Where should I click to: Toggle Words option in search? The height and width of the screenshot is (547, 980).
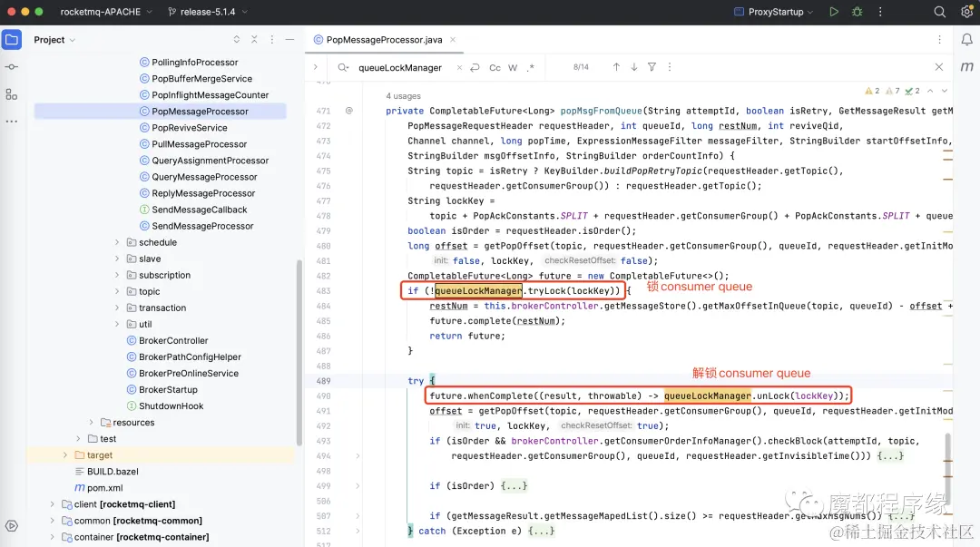tap(513, 67)
